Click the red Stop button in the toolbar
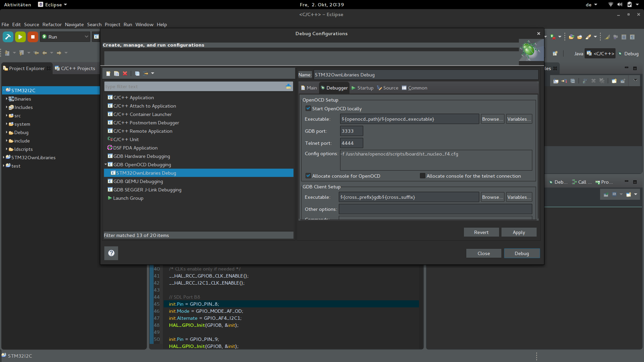 [33, 37]
